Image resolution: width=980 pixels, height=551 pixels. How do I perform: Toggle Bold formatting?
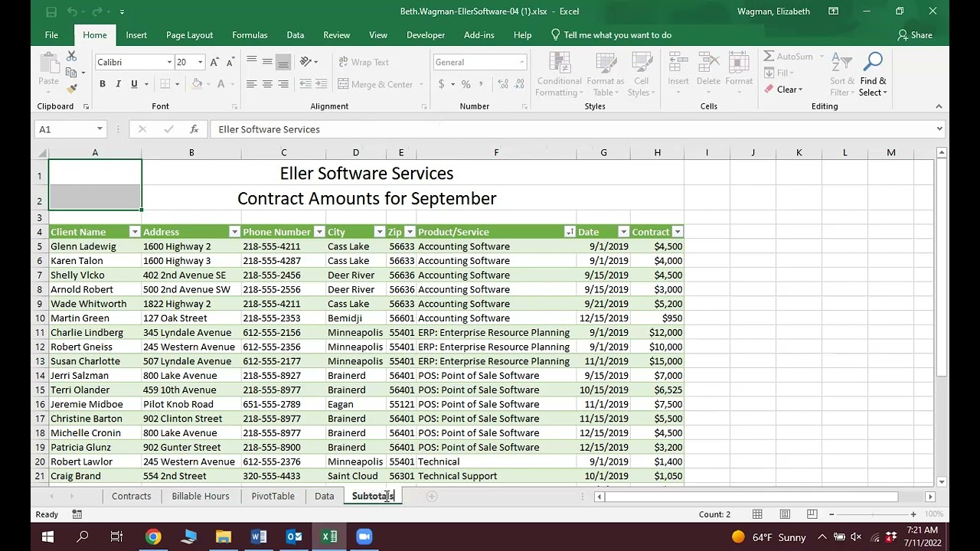(102, 84)
